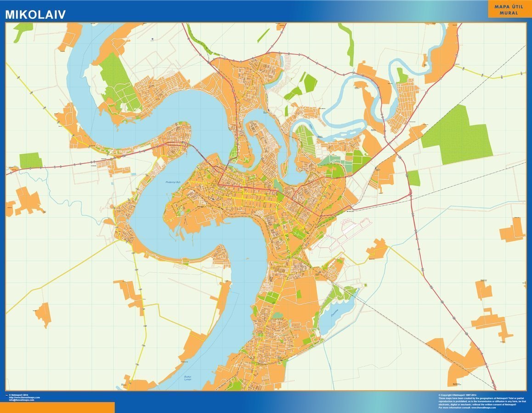Select the MAPA ÚTIL MURAL label
Image resolution: width=532 pixels, height=413 pixels.
(508, 10)
